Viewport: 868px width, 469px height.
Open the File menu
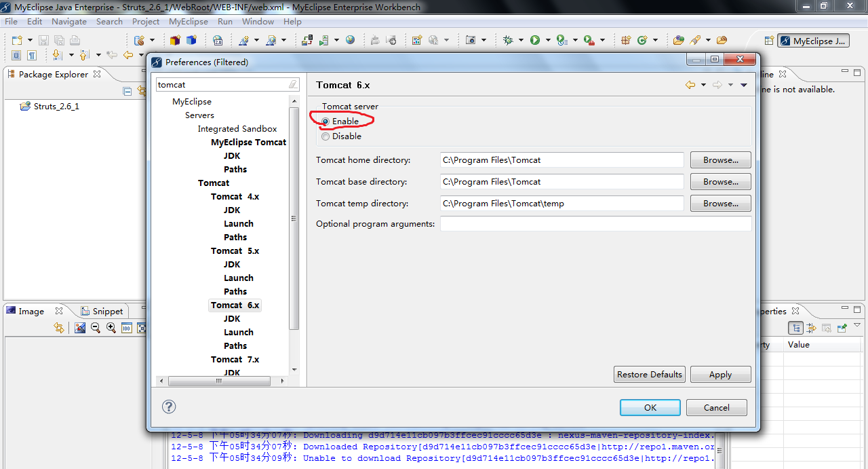(x=11, y=21)
